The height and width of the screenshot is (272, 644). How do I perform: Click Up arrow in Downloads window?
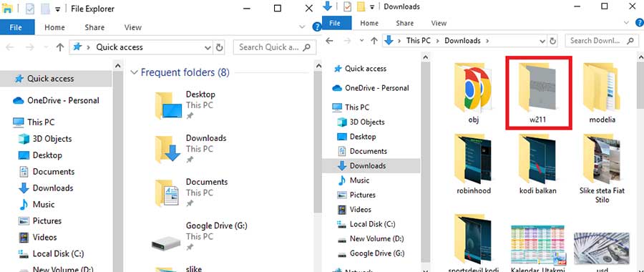[x=374, y=41]
